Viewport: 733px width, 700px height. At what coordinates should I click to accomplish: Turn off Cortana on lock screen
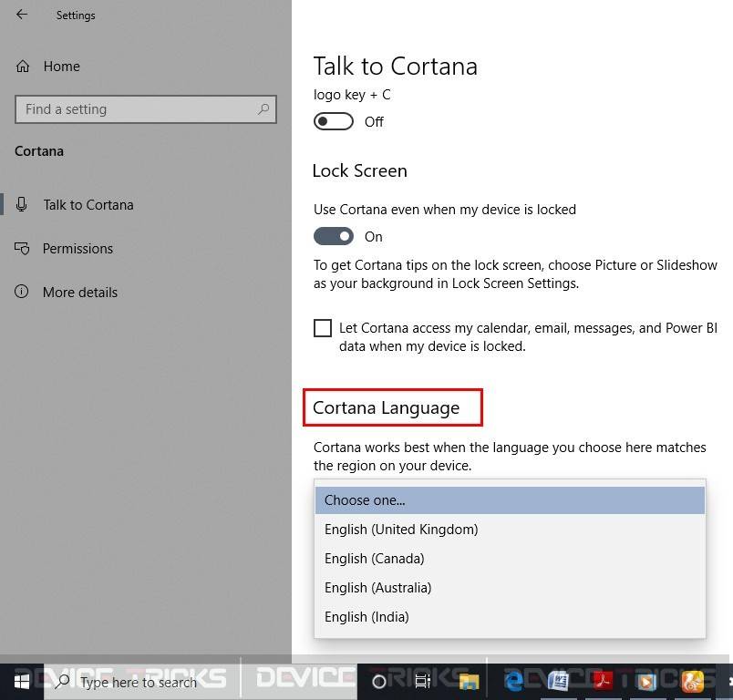pos(333,236)
